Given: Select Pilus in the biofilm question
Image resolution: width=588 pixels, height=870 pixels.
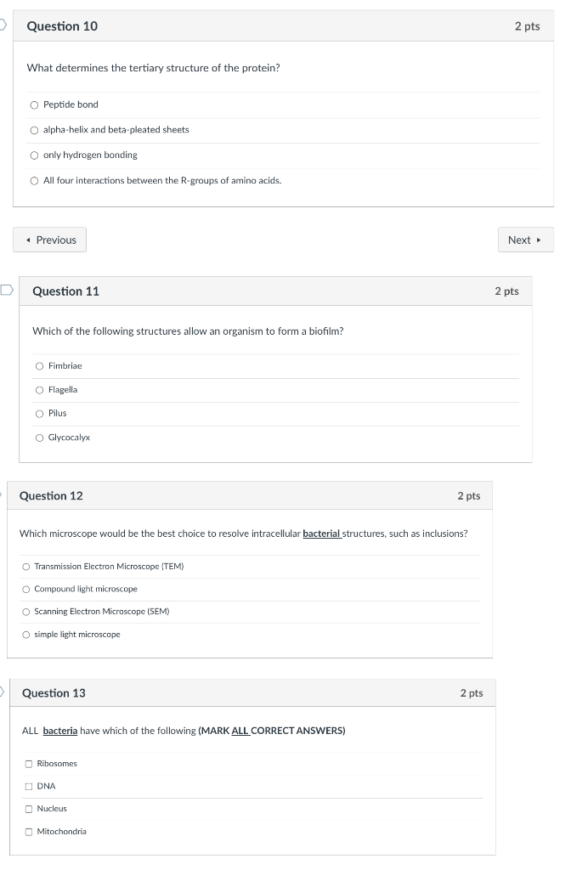Looking at the screenshot, I should tap(39, 413).
